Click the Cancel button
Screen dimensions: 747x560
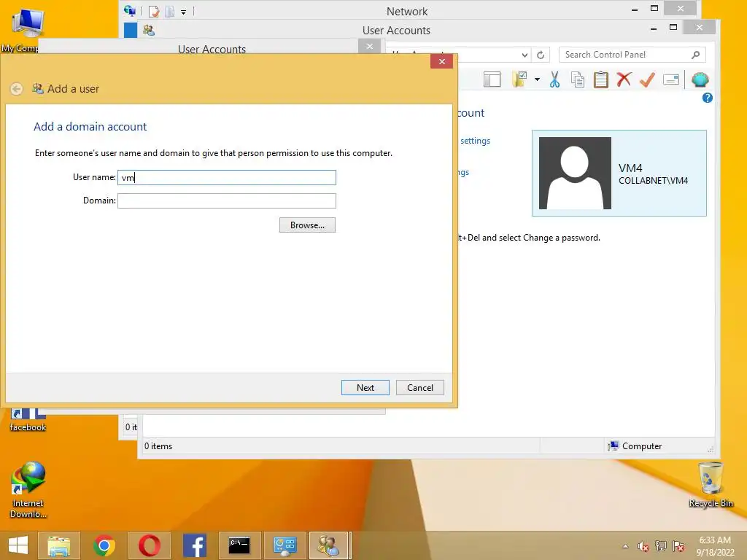pyautogui.click(x=420, y=388)
